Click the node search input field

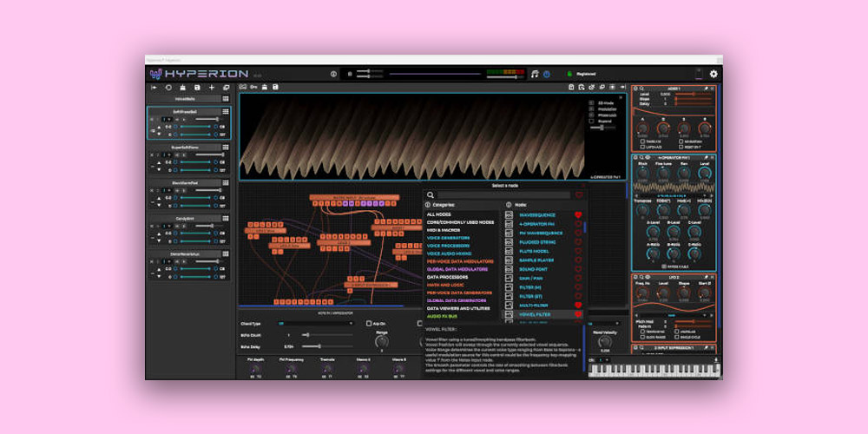coord(503,195)
